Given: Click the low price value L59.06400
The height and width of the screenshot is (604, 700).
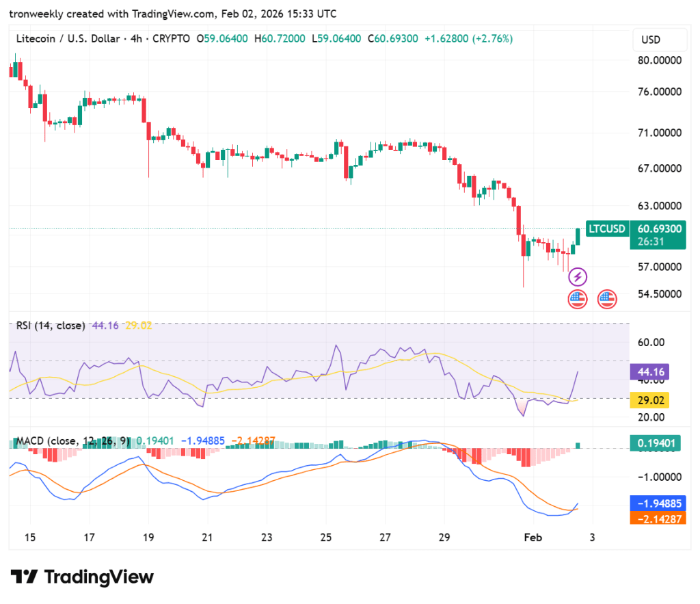Looking at the screenshot, I should point(336,39).
